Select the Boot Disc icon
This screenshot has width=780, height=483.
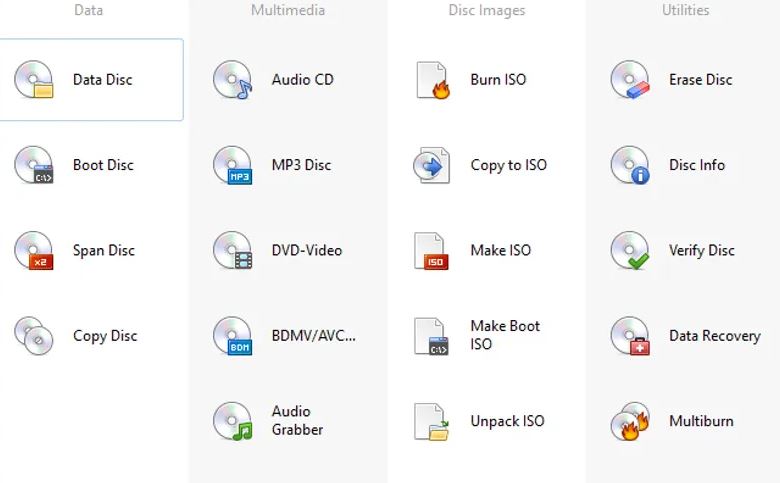[x=34, y=165]
